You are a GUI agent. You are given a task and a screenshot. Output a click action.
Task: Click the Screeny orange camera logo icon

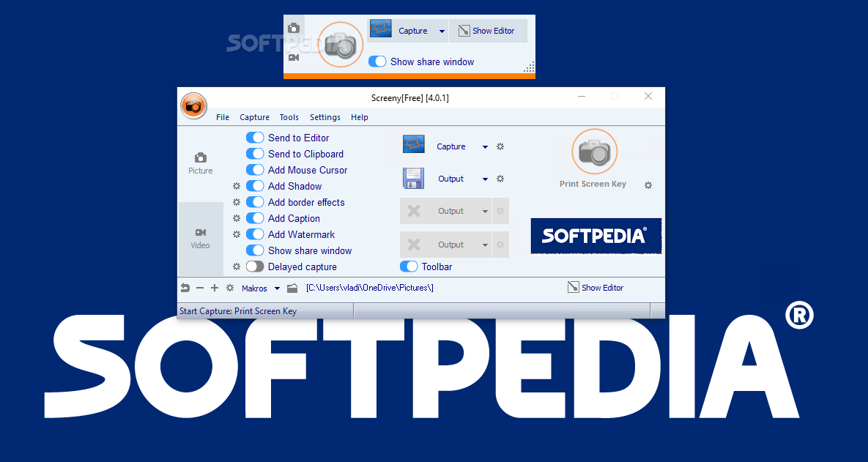193,105
